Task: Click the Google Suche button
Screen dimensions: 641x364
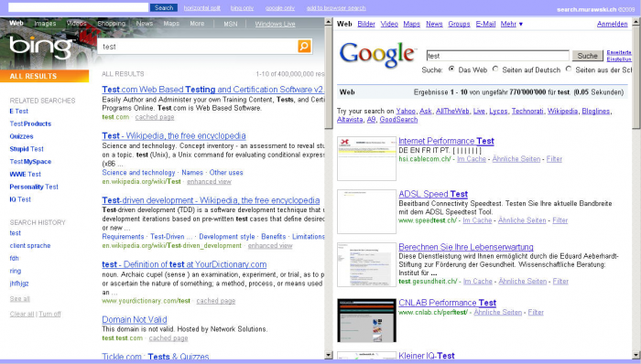Action: pyautogui.click(x=588, y=56)
